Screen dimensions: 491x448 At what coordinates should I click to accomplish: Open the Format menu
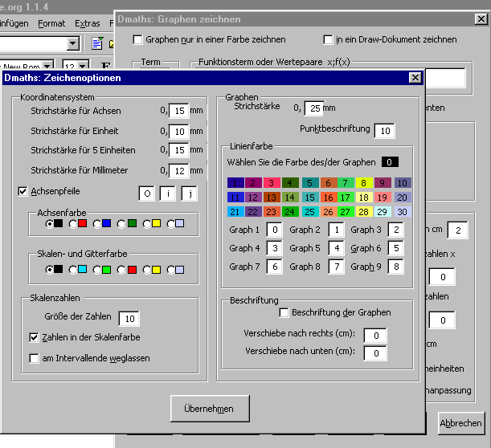tap(51, 23)
